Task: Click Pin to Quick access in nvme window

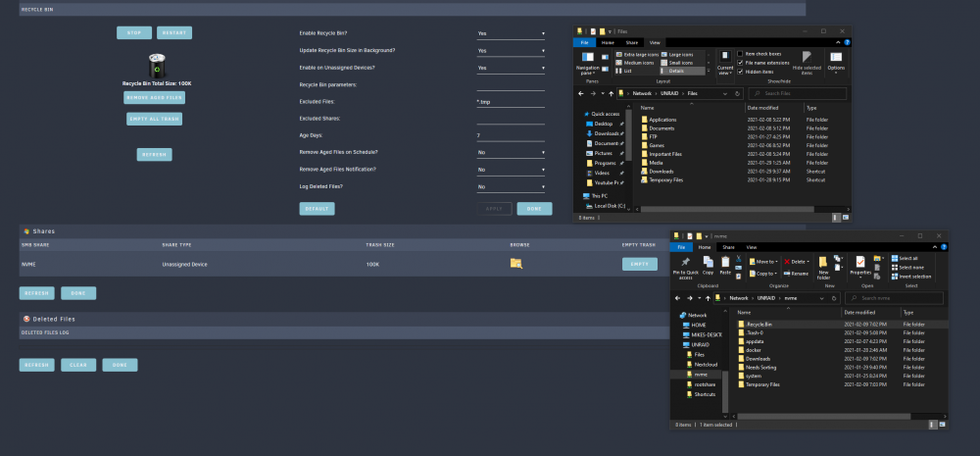Action: [x=686, y=267]
